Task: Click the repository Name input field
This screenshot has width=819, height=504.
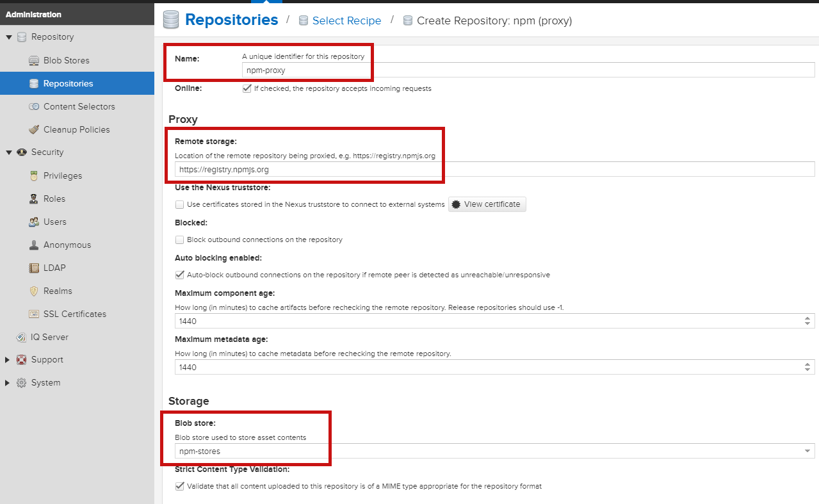Action: click(x=528, y=70)
